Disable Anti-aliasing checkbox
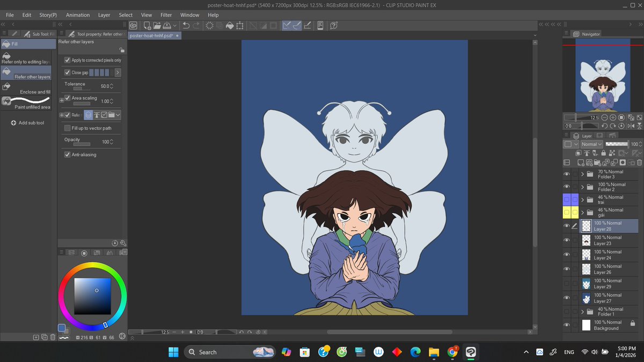Viewport: 644px width, 362px height. pyautogui.click(x=68, y=154)
